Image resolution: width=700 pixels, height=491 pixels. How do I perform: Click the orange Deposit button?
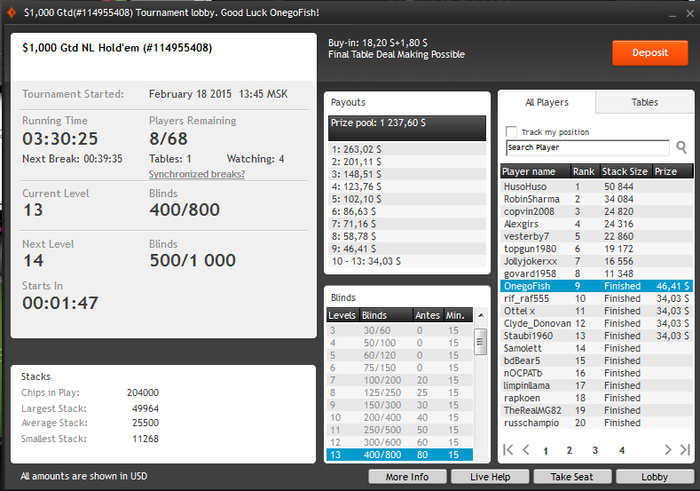(x=650, y=53)
